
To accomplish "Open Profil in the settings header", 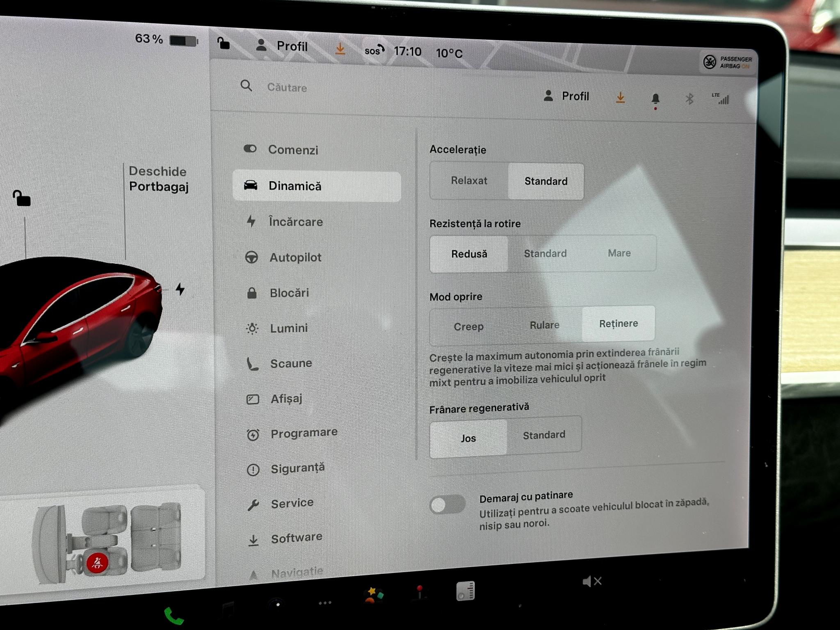I will click(566, 96).
